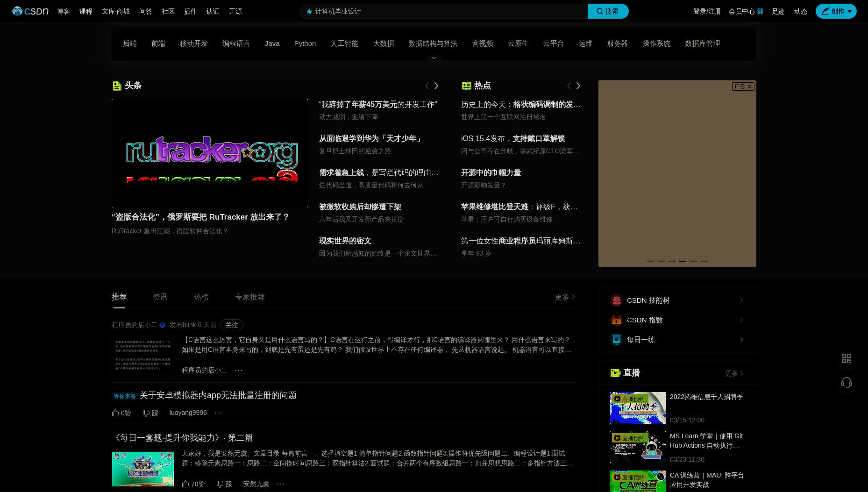Click the search magnifier button 搜索
The image size is (868, 492).
pos(608,11)
